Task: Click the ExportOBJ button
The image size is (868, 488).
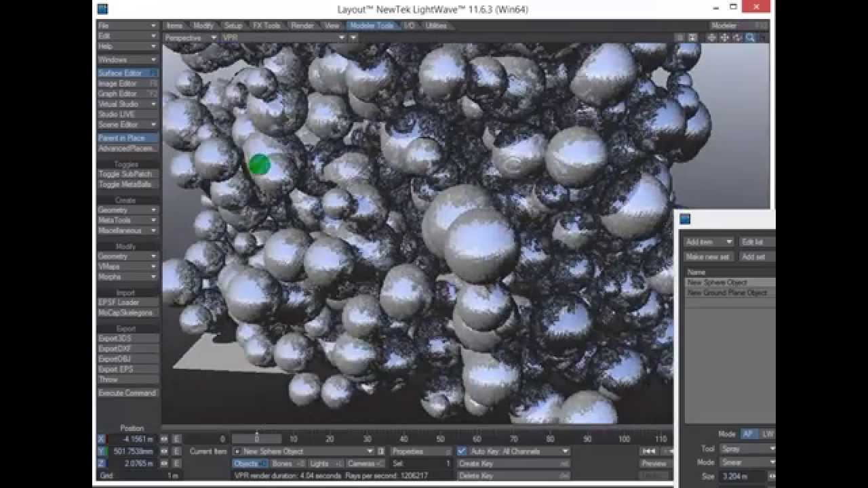Action: click(127, 359)
